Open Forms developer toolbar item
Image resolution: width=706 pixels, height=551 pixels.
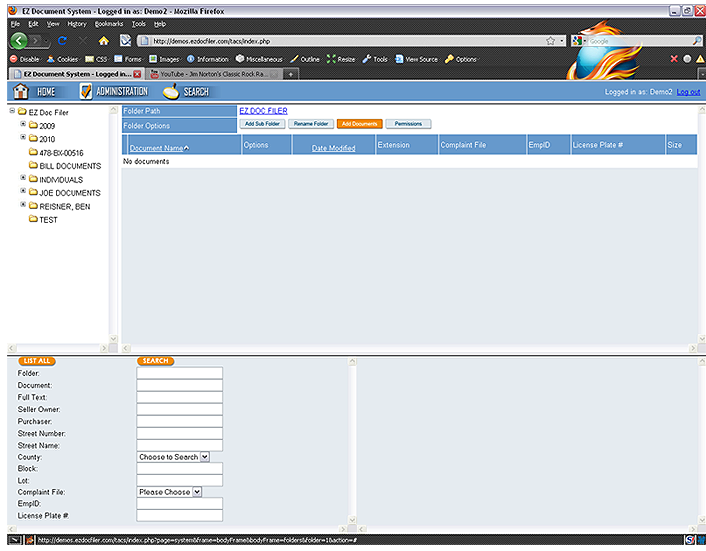129,59
